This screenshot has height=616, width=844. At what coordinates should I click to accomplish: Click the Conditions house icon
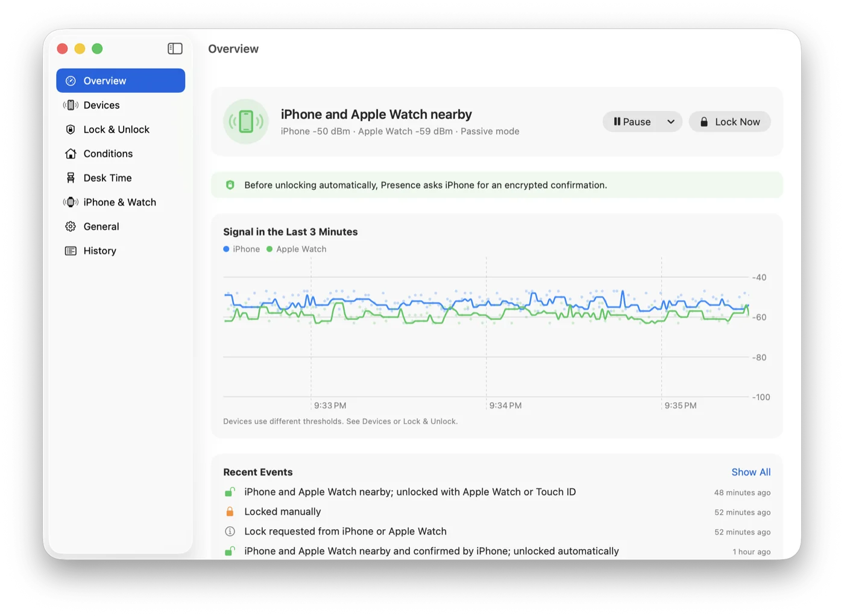pyautogui.click(x=71, y=154)
